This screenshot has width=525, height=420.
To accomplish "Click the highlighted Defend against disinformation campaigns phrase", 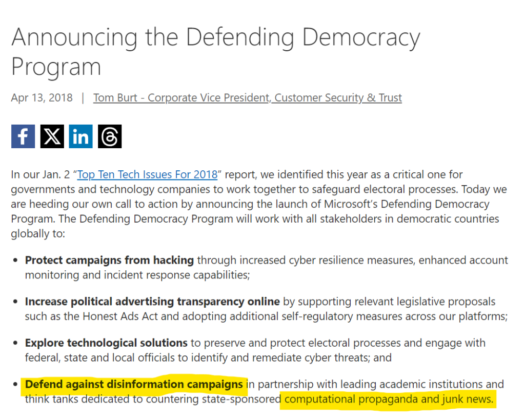I will pos(134,384).
